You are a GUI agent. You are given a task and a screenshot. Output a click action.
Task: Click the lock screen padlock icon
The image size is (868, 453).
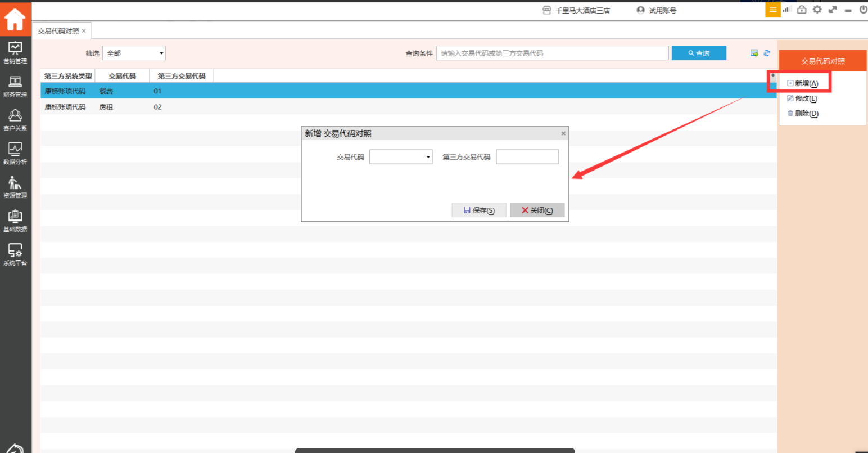click(802, 10)
